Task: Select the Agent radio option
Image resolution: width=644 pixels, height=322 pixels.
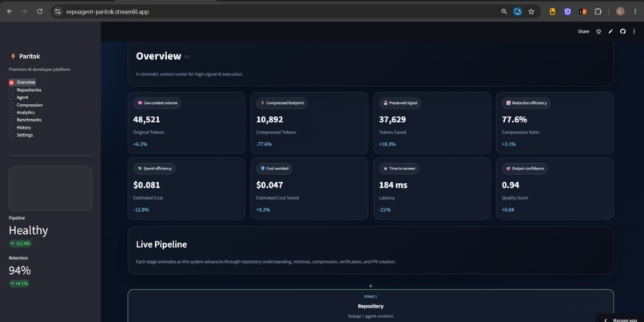Action: [19, 97]
